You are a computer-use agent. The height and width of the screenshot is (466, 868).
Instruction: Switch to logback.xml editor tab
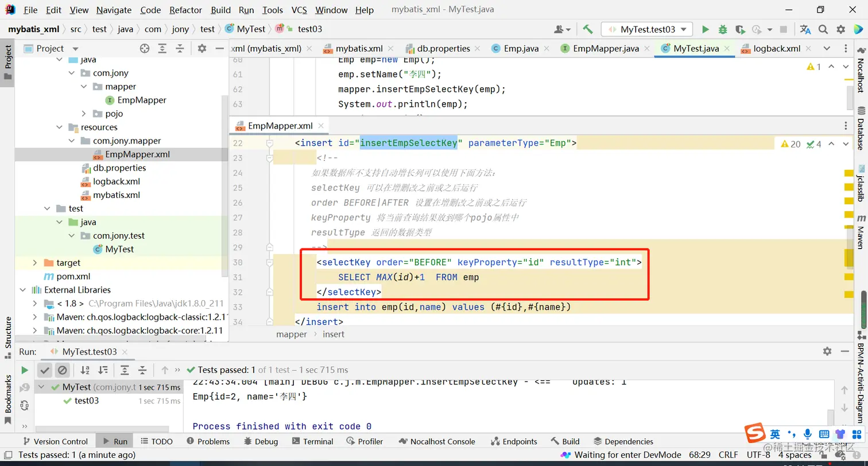pyautogui.click(x=776, y=48)
